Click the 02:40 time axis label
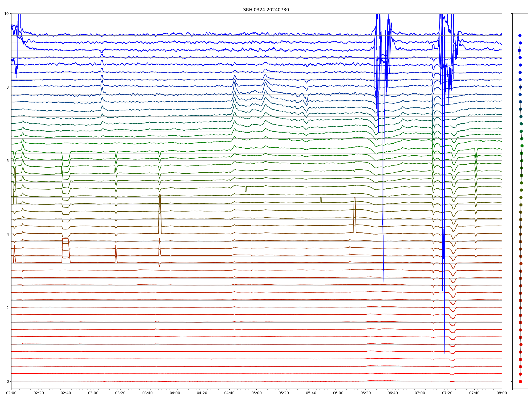 [66, 393]
